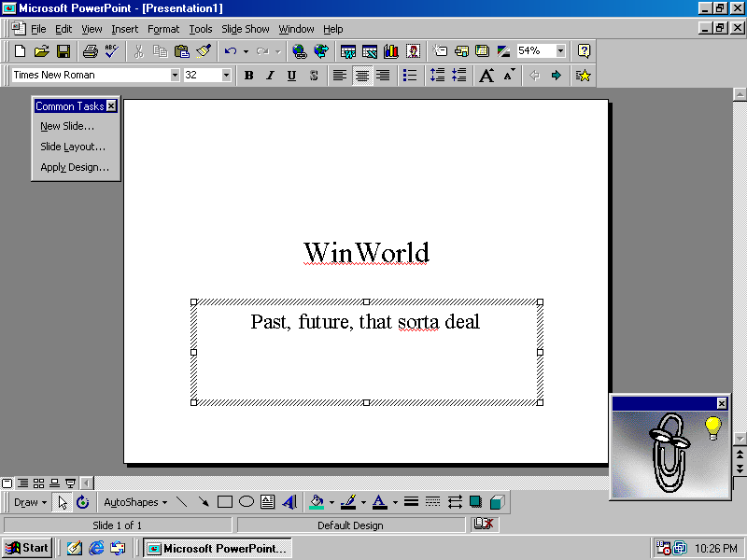
Task: Open the Windows Start menu
Action: tap(27, 548)
